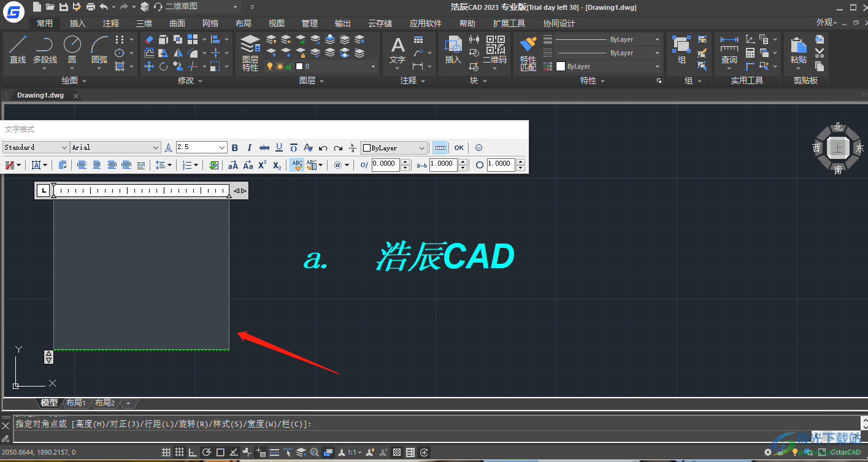Viewport: 868px width, 462px height.
Task: Click the scissors cut icon in 剪贴板
Action: [820, 53]
